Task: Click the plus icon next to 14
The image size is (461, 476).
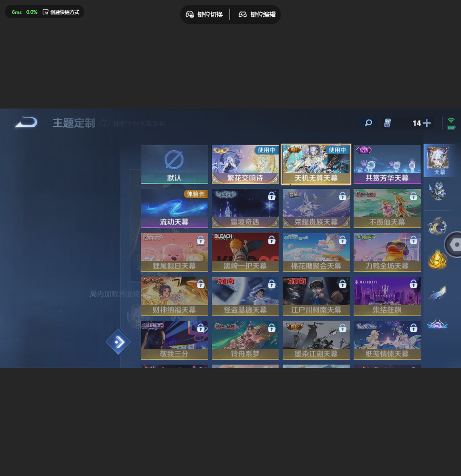Action: point(426,123)
